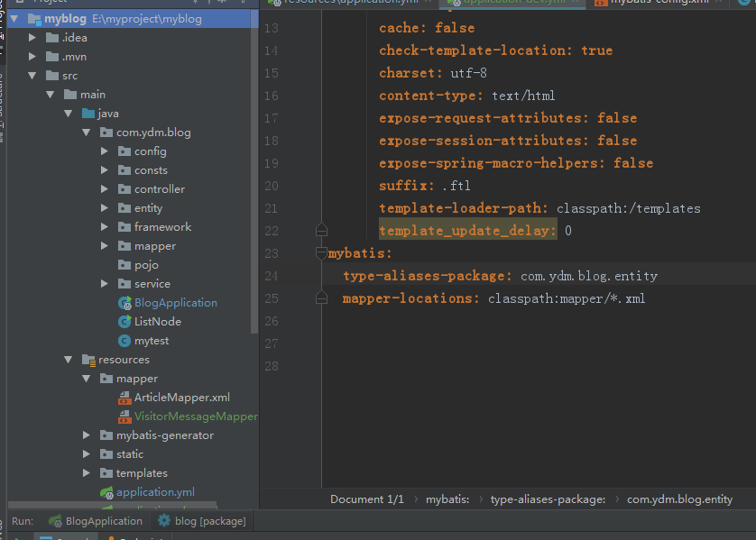This screenshot has height=540, width=756.
Task: Expand the mapper package arrow
Action: tap(104, 246)
